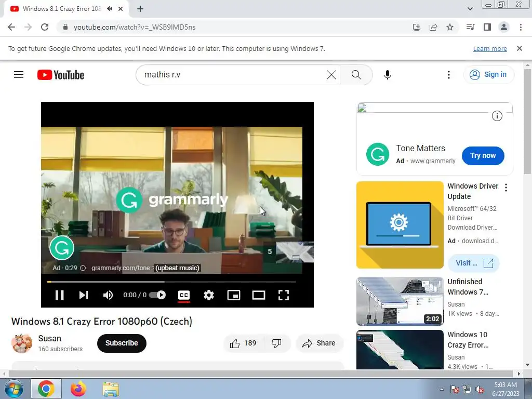Dislike the video with thumbs down
Image resolution: width=532 pixels, height=399 pixels.
(x=276, y=343)
